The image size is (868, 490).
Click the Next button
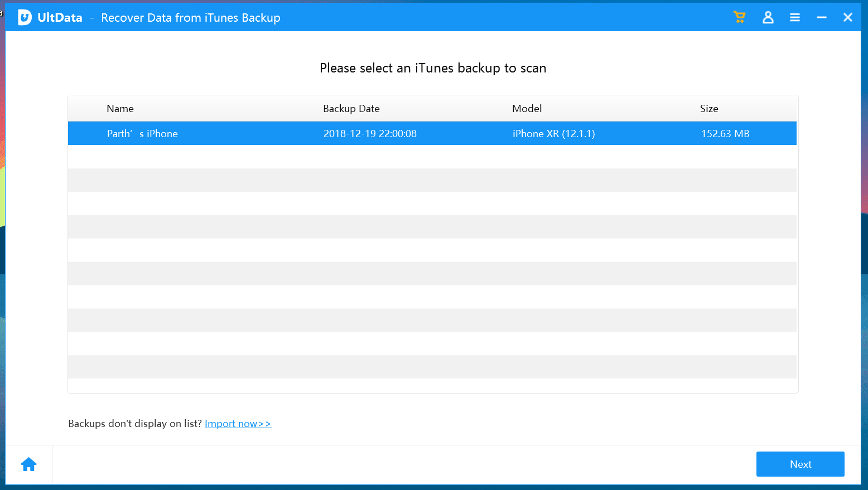tap(800, 464)
